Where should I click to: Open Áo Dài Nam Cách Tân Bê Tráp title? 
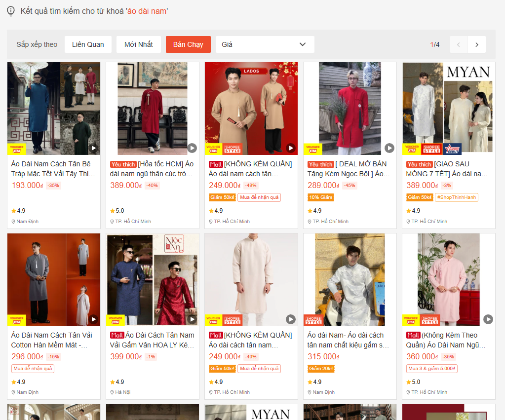[x=53, y=169]
